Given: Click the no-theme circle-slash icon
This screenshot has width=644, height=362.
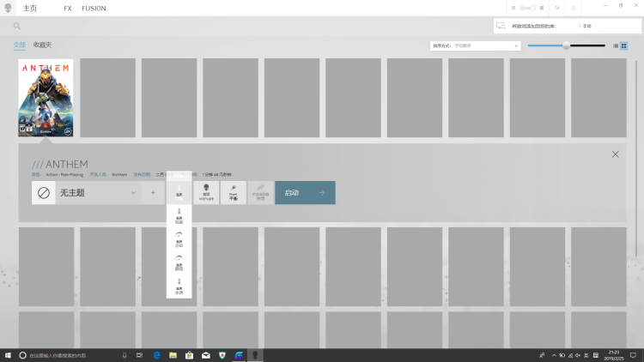Looking at the screenshot, I should [44, 193].
